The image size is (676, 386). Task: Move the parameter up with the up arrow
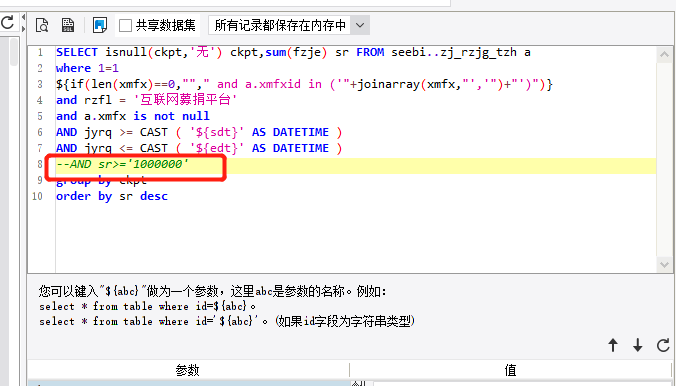pos(613,345)
